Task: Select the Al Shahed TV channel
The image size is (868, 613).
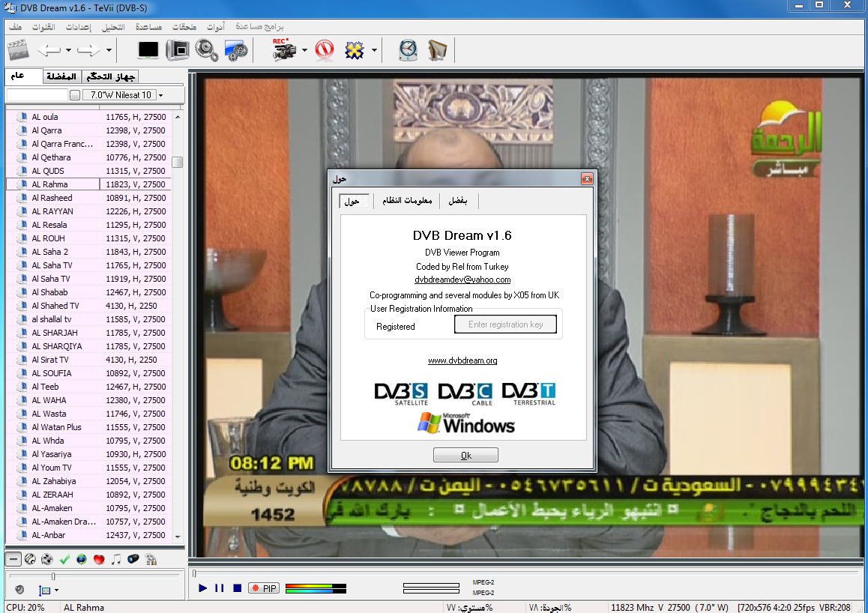Action: tap(88, 306)
